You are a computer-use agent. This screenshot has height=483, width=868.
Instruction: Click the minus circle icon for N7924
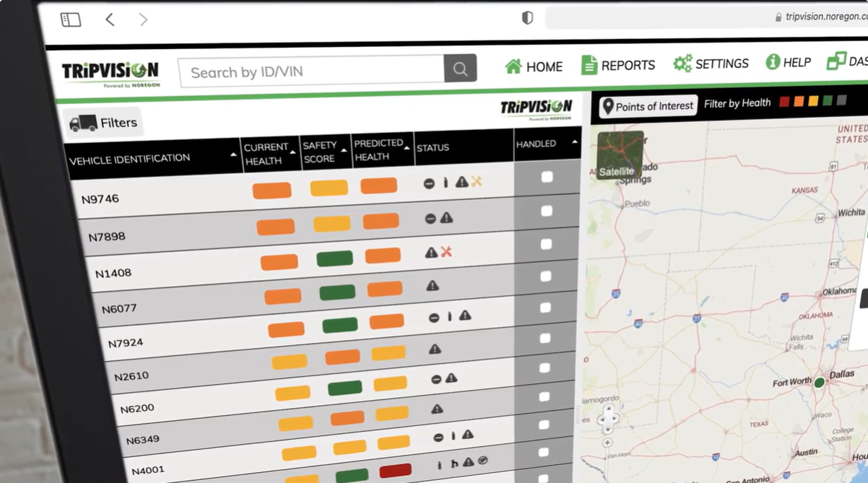[434, 318]
